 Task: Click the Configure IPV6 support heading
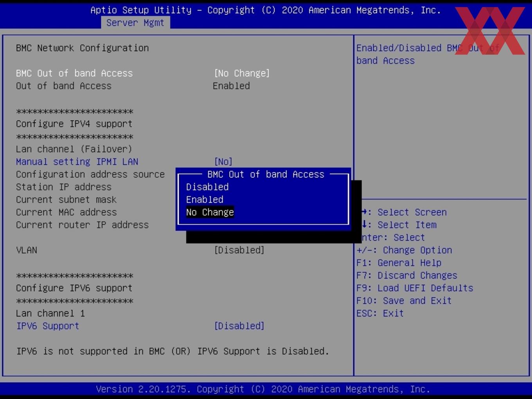click(x=74, y=288)
